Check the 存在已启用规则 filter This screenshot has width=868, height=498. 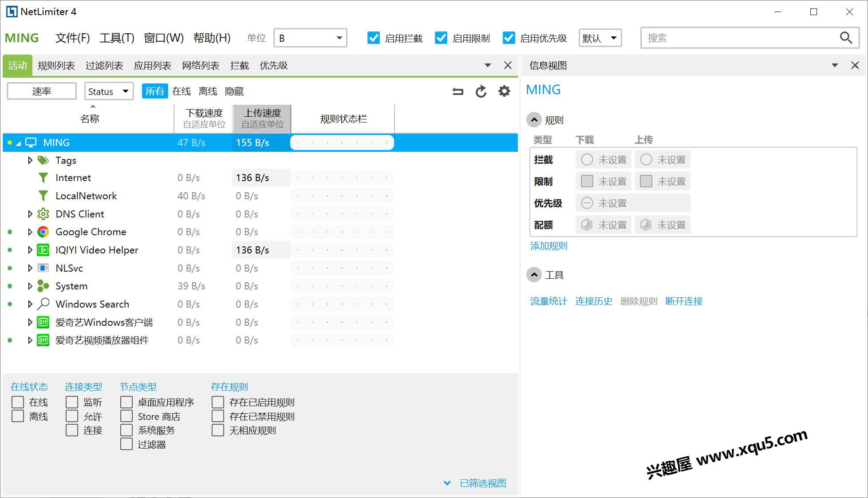(x=218, y=402)
